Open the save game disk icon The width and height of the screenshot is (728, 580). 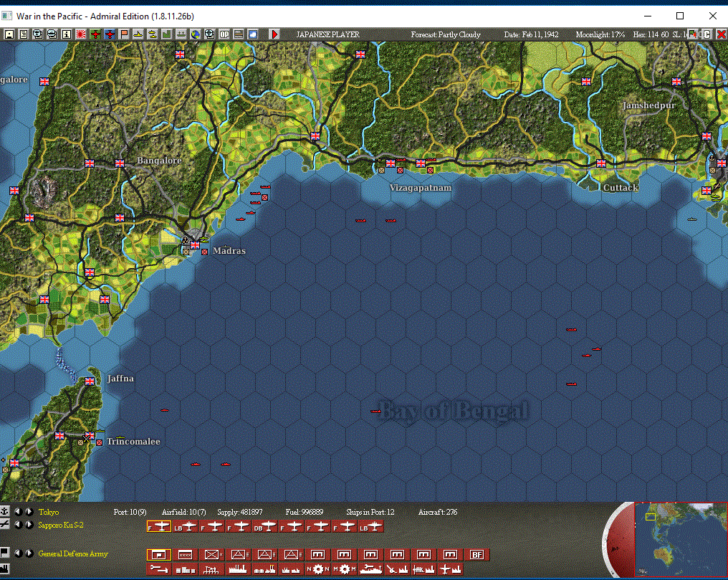point(9,34)
